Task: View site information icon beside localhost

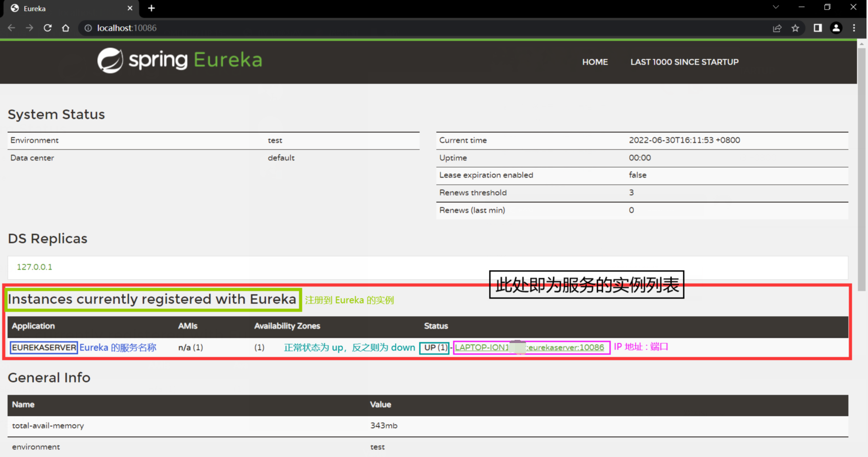Action: pos(88,28)
